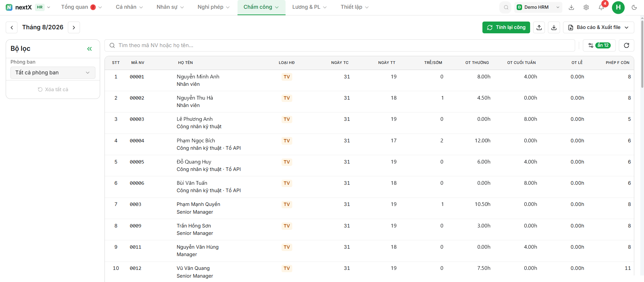This screenshot has width=644, height=282.
Task: Open Demo HRM workspace dropdown
Action: (538, 7)
